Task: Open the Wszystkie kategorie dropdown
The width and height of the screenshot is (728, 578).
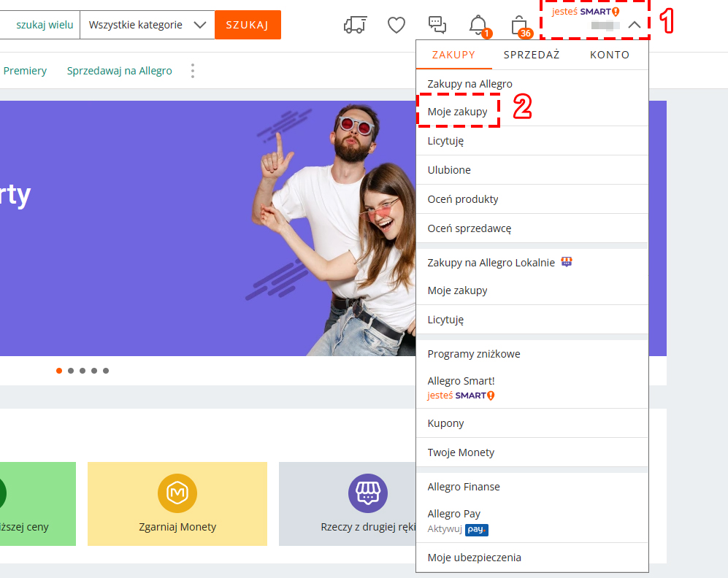Action: click(147, 25)
